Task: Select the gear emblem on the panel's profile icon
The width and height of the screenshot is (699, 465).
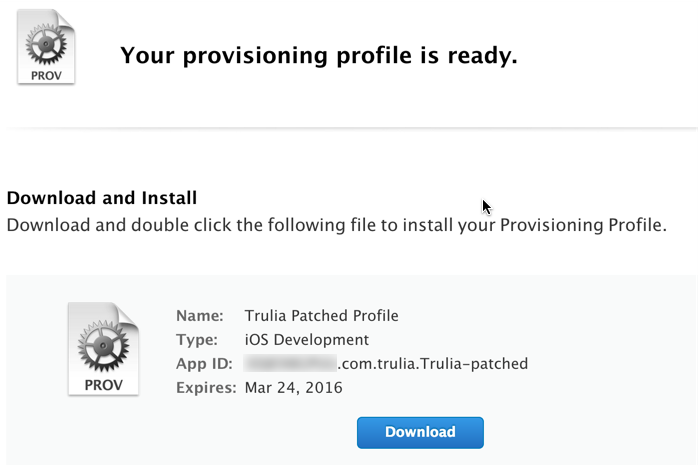Action: point(103,346)
